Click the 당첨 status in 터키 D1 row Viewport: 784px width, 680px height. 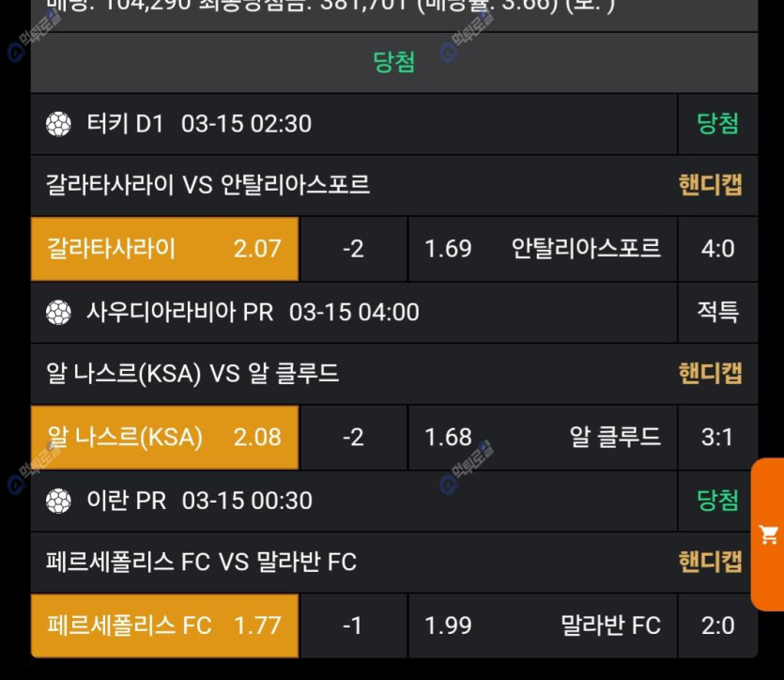tap(717, 124)
